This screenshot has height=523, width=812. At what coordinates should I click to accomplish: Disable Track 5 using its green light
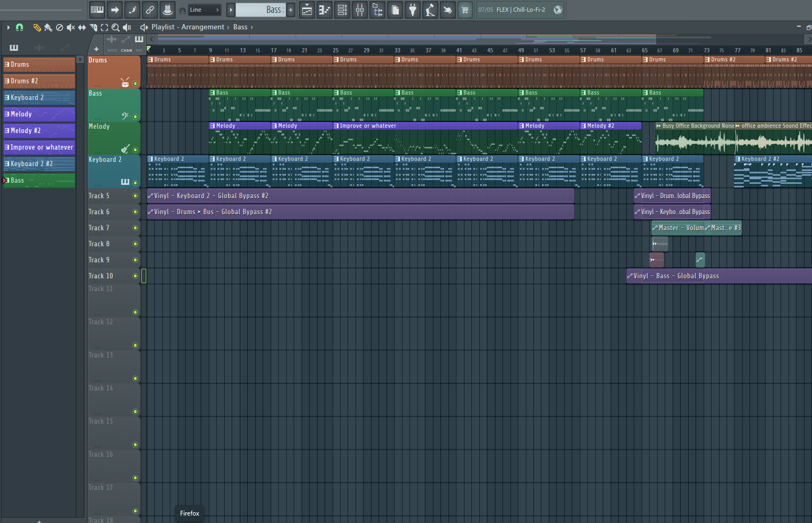pyautogui.click(x=135, y=196)
